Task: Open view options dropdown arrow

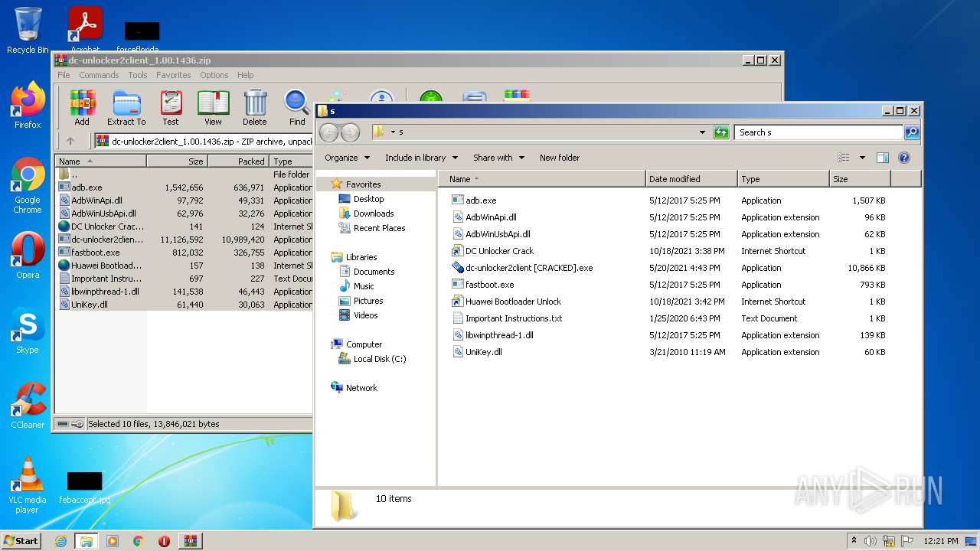Action: point(862,158)
